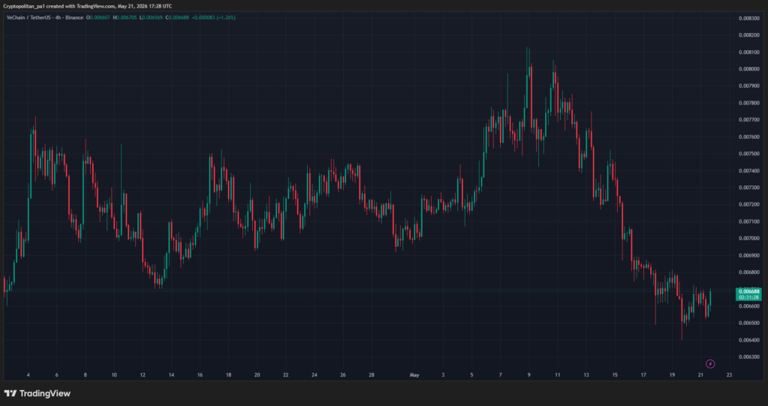The height and width of the screenshot is (406, 768).
Task: Click time axis date label 28
Action: 372,375
